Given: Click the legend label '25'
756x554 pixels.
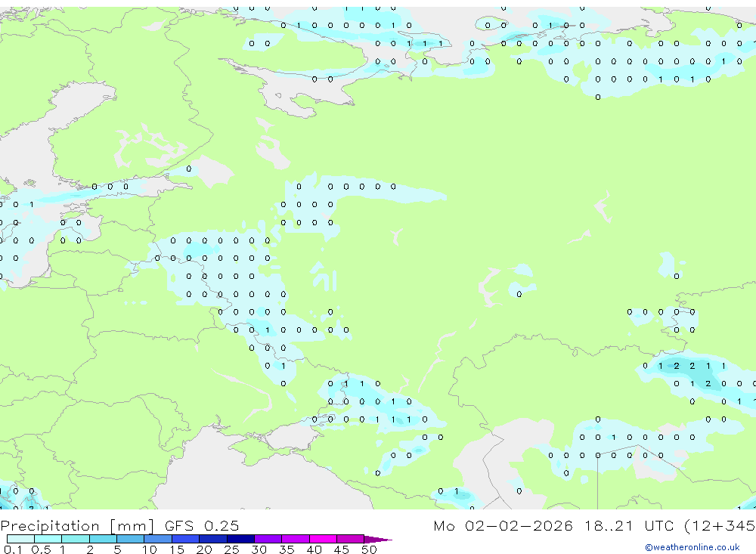Looking at the screenshot, I should pos(232,549).
